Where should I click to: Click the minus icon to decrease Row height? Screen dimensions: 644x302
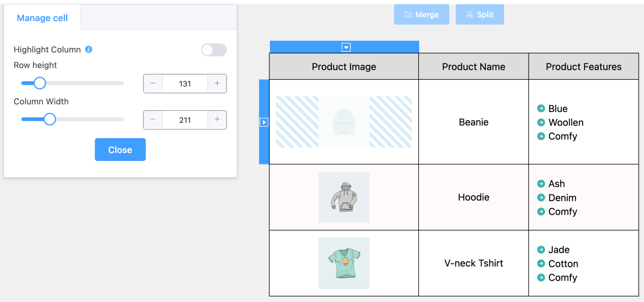coord(153,83)
